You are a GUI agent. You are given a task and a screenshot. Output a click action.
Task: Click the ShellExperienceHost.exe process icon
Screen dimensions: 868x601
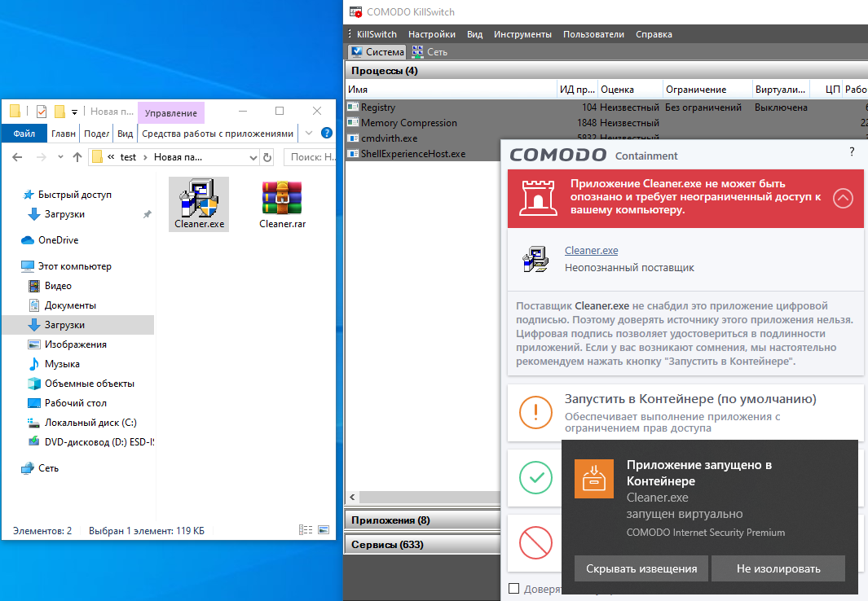pyautogui.click(x=353, y=153)
